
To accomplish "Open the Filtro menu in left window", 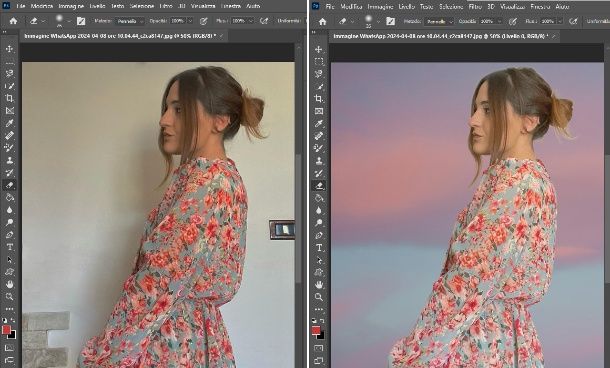I will pyautogui.click(x=166, y=6).
